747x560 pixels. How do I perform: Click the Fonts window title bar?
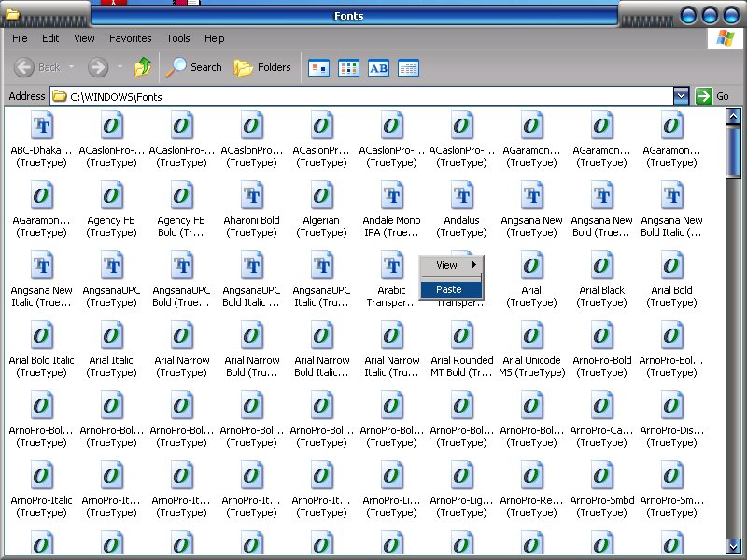tap(354, 16)
